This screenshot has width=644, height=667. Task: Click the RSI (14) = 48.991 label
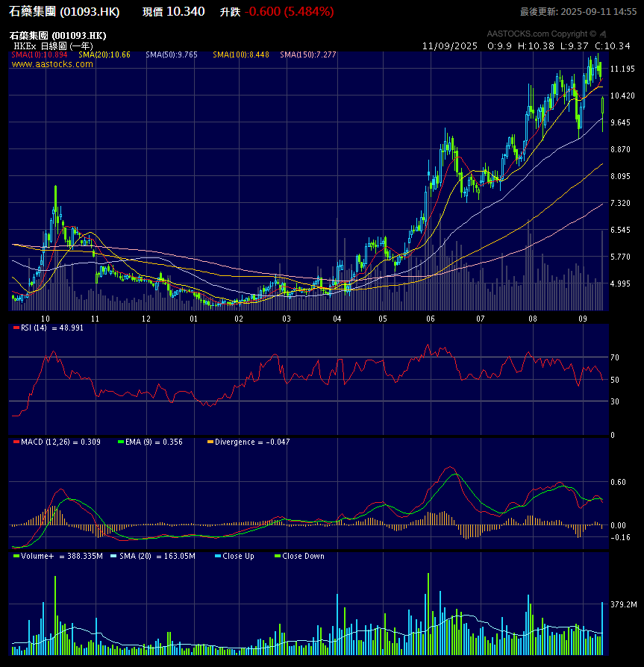point(52,328)
